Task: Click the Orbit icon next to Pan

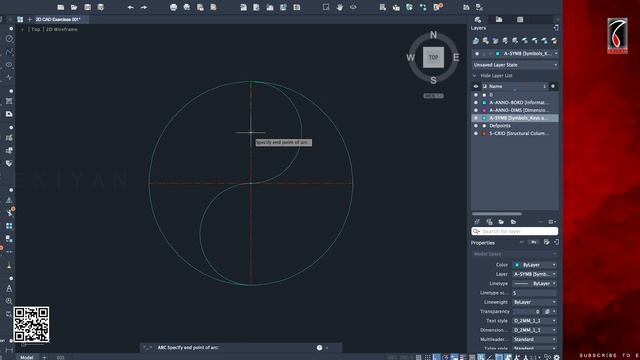Action: click(x=353, y=7)
